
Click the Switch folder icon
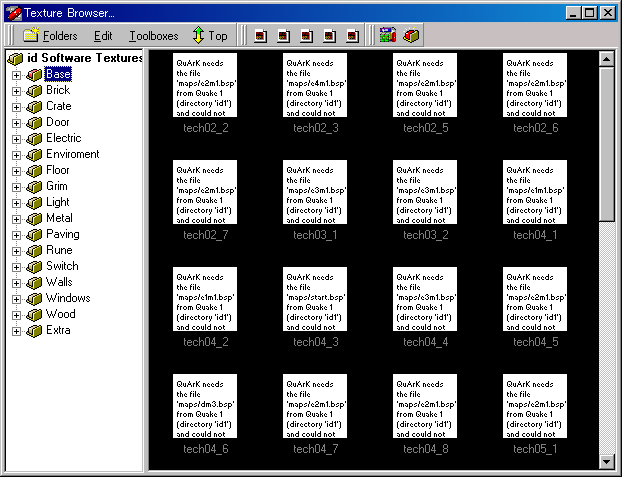click(x=34, y=267)
